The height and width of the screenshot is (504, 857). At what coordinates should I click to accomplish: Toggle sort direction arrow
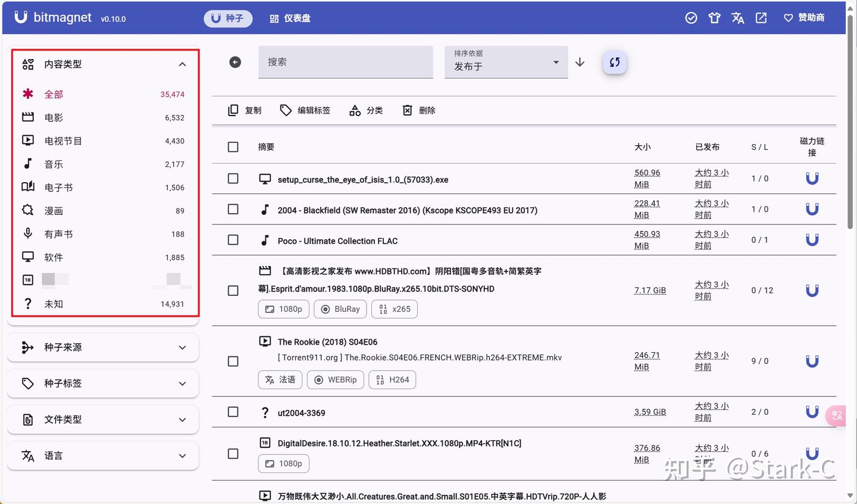click(x=580, y=62)
